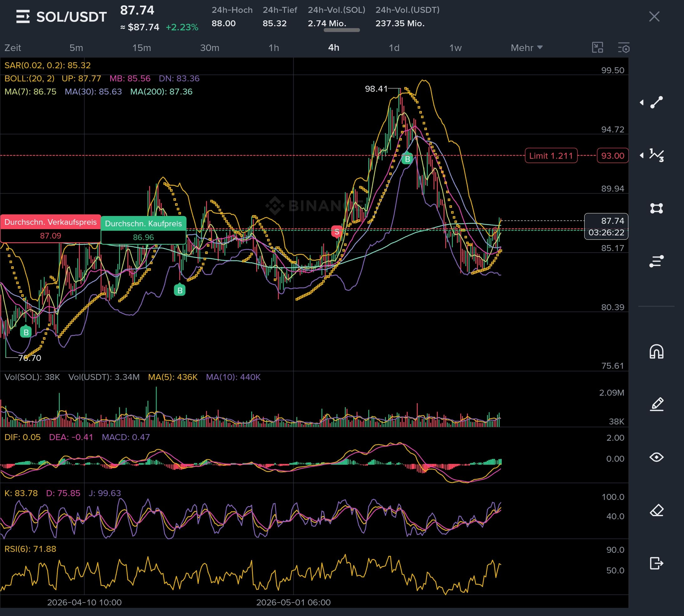Click the DEA: -0.41 label

(71, 437)
